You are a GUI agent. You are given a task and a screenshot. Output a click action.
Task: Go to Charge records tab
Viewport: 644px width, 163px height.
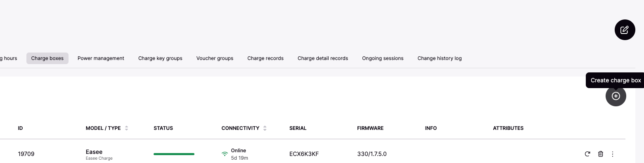[265, 58]
